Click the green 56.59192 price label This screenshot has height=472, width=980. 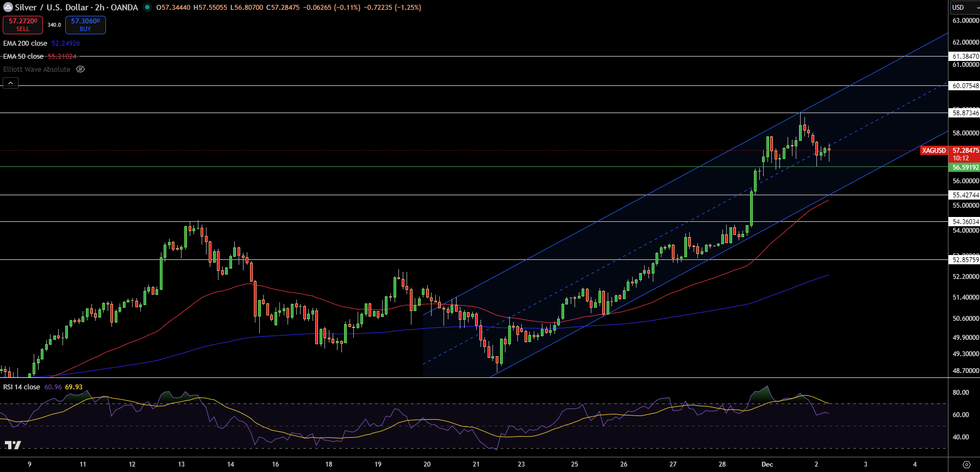pos(965,167)
